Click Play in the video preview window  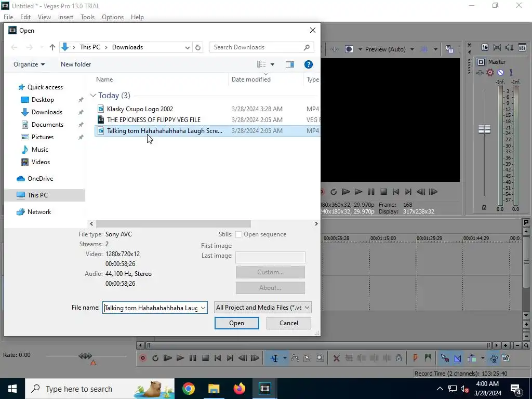tap(358, 192)
